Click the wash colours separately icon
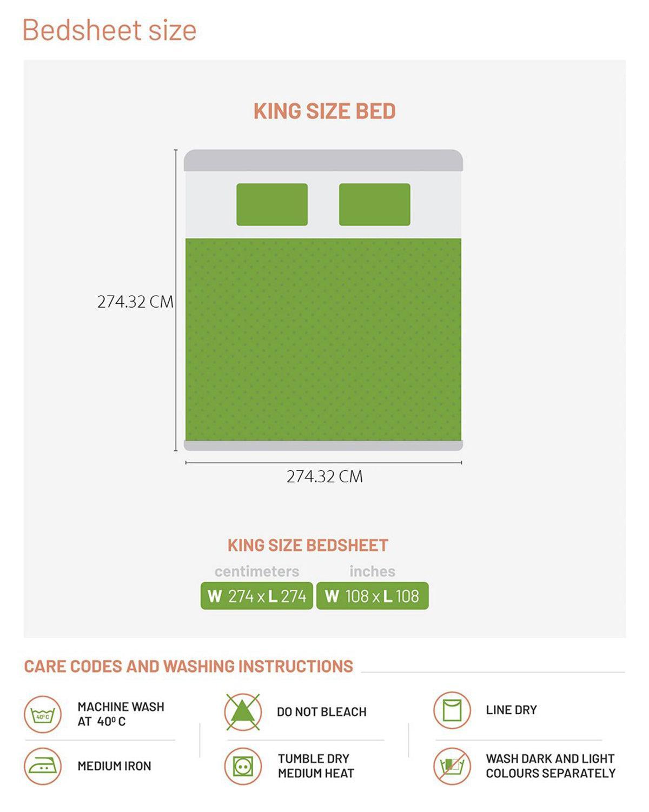This screenshot has width=649, height=812. tap(452, 766)
